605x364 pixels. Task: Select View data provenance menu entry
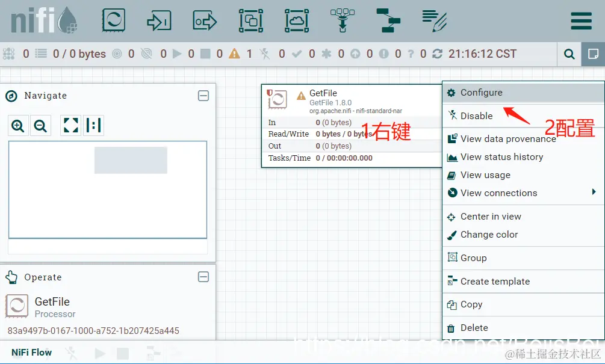tap(523, 139)
